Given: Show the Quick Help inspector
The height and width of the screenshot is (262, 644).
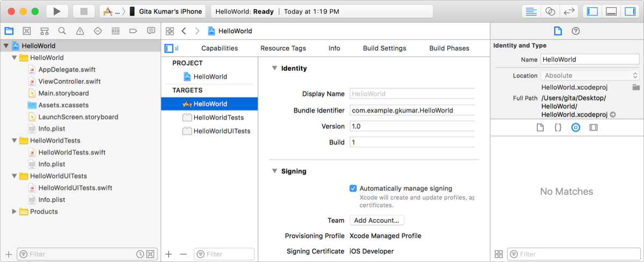Looking at the screenshot, I should tap(575, 31).
